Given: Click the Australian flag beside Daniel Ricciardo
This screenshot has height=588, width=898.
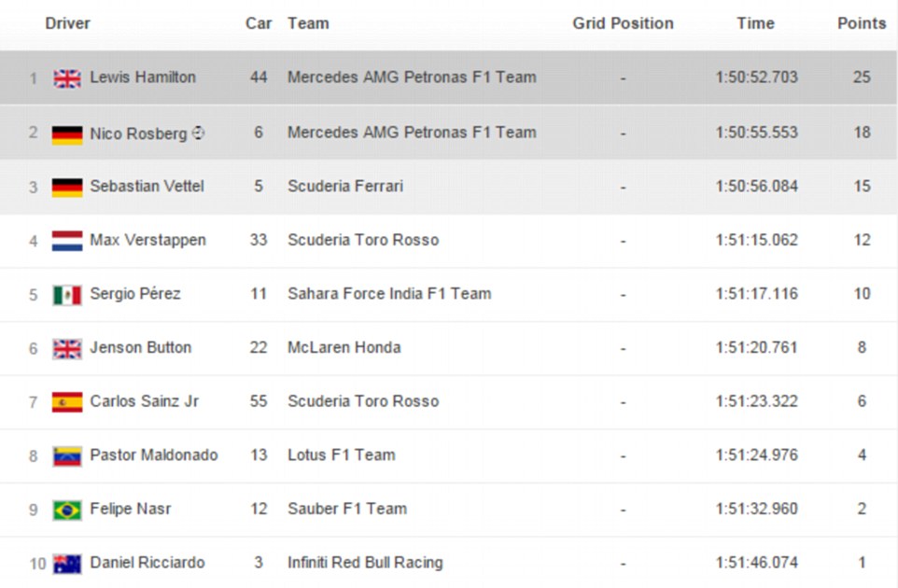Looking at the screenshot, I should pyautogui.click(x=67, y=564).
